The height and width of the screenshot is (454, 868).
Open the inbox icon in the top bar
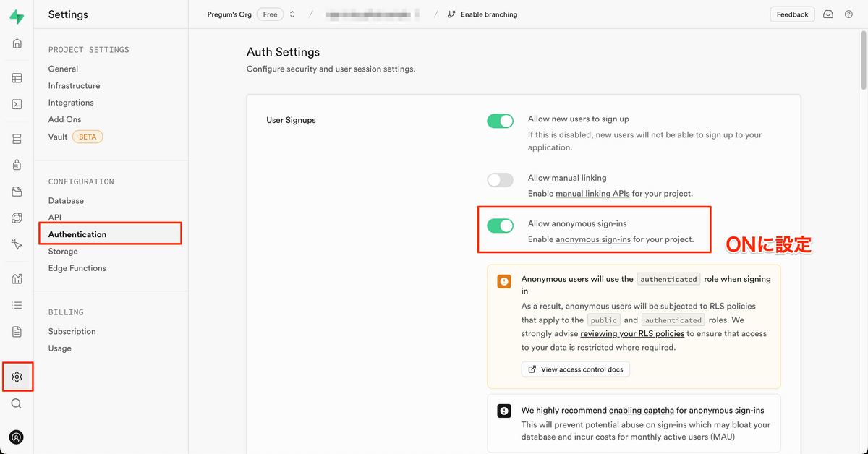827,14
